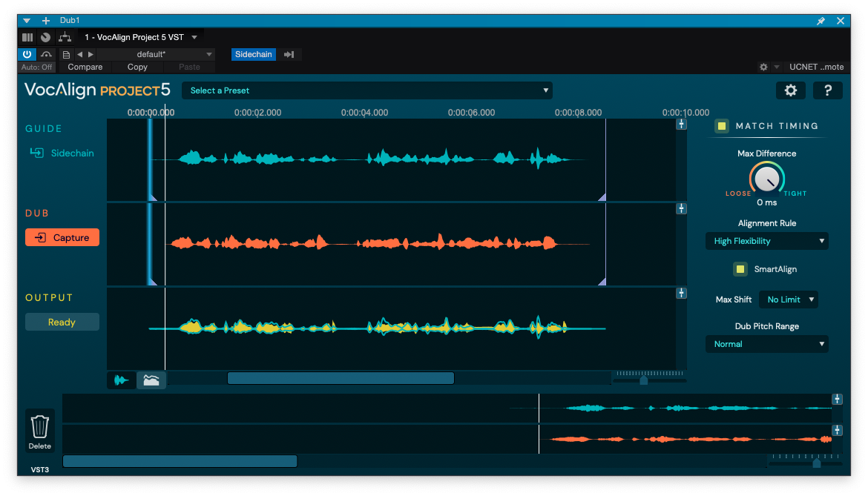
Task: Click the LOOSE label by knob
Action: [x=738, y=194]
